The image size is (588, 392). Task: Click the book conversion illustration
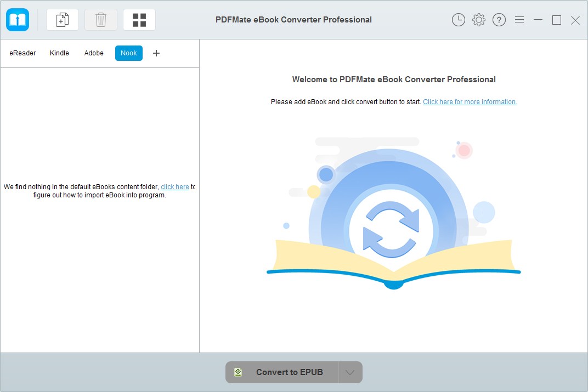click(x=393, y=213)
